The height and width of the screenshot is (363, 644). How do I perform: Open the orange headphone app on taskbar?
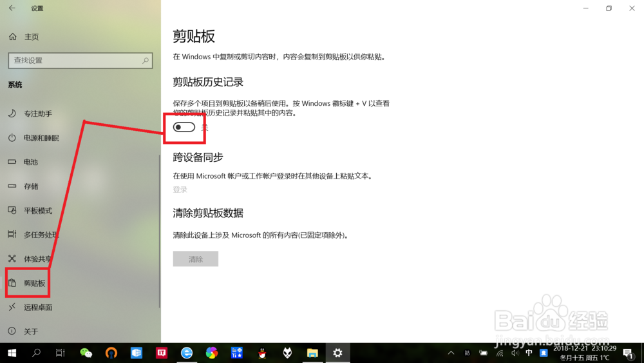(x=111, y=353)
